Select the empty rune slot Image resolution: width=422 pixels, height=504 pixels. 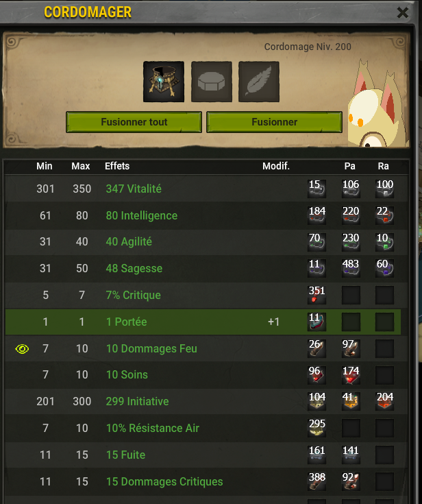211,82
